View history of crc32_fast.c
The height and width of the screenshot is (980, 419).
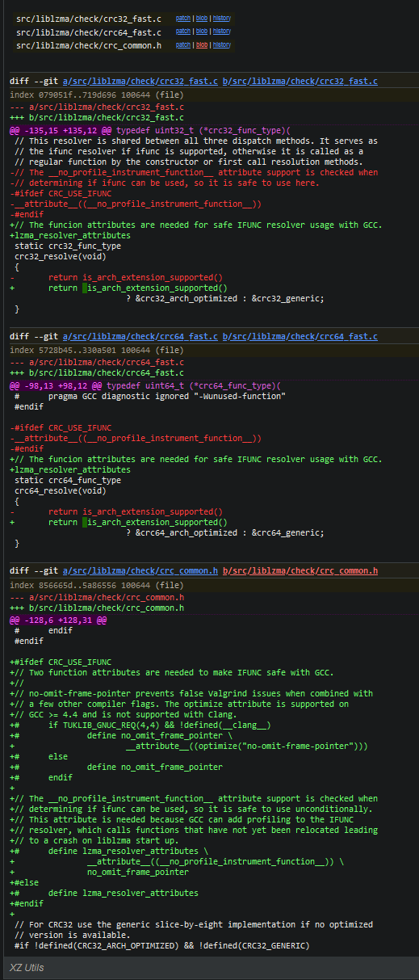(x=222, y=18)
